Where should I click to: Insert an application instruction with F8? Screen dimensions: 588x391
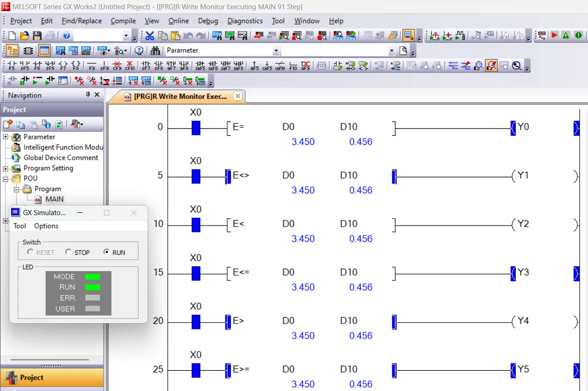coord(76,66)
